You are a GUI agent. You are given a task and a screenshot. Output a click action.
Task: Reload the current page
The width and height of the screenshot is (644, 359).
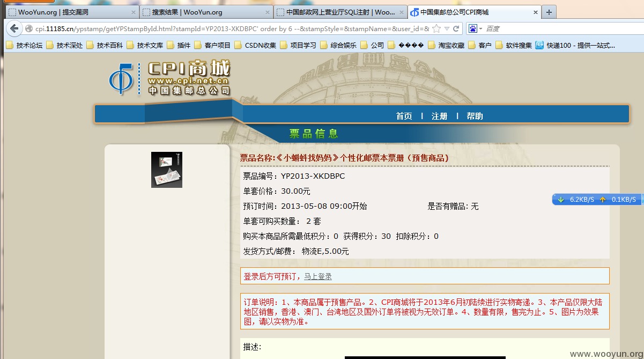456,28
